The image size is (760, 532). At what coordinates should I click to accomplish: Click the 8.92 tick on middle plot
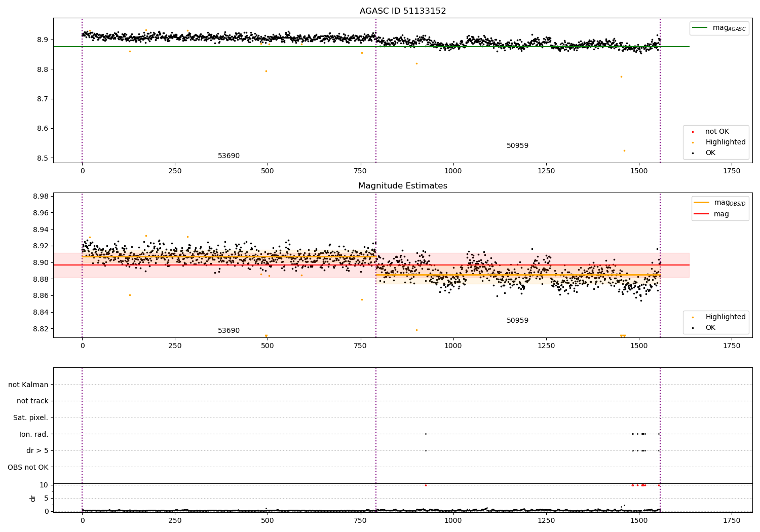pyautogui.click(x=41, y=246)
